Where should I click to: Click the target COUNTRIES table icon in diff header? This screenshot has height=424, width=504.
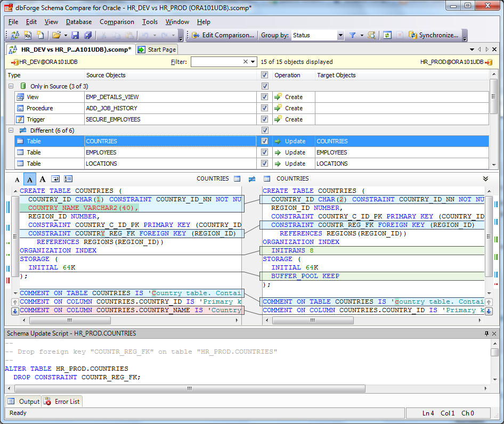point(267,179)
